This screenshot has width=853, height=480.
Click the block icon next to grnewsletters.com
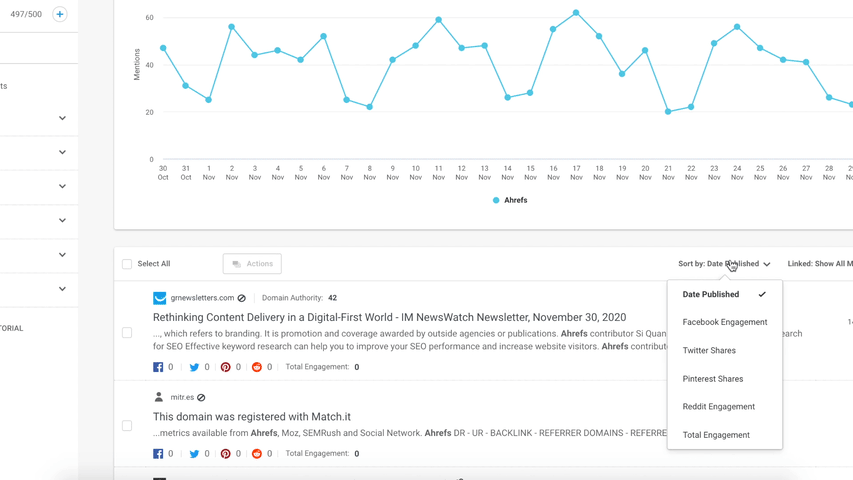(242, 298)
